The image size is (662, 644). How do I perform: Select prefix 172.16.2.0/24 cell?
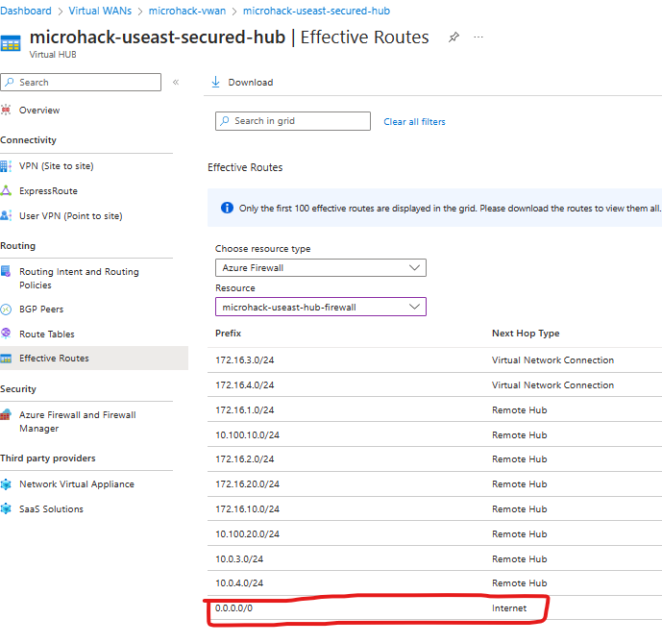[244, 459]
